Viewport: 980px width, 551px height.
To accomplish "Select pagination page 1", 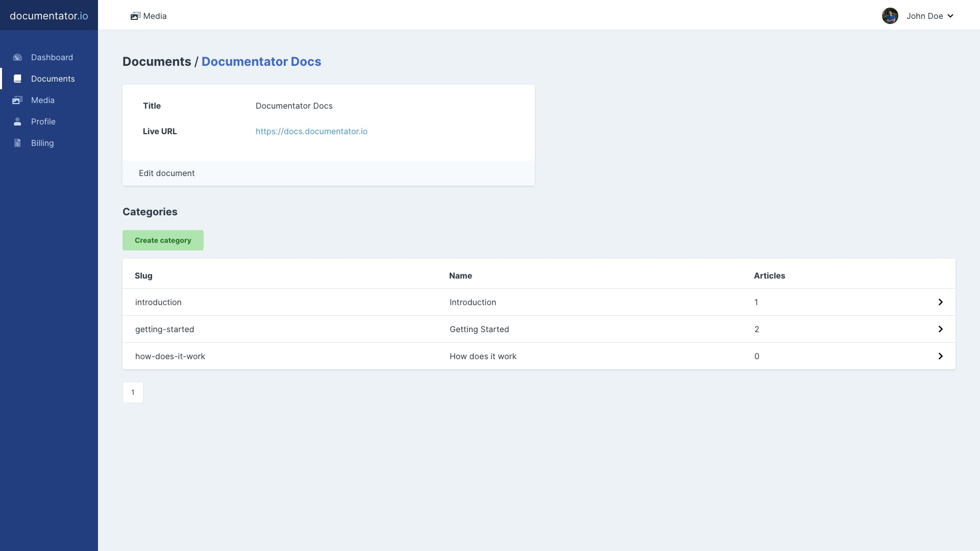I will (133, 392).
